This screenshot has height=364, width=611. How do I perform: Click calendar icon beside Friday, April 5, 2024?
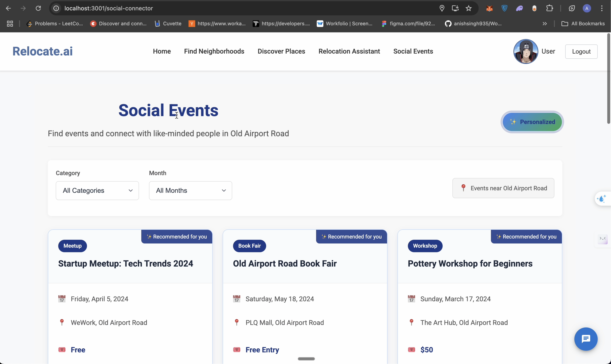coord(62,299)
